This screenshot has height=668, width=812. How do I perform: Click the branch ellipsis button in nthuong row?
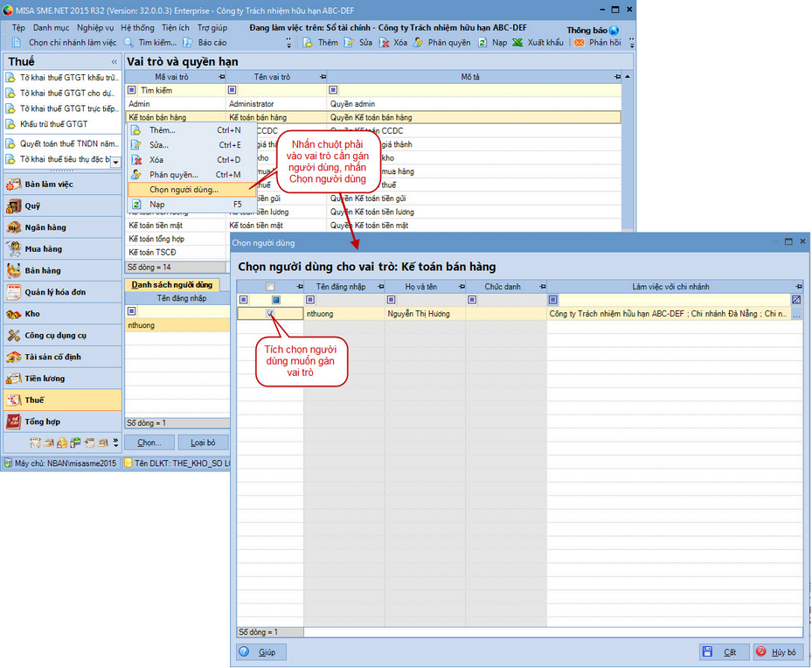(796, 313)
